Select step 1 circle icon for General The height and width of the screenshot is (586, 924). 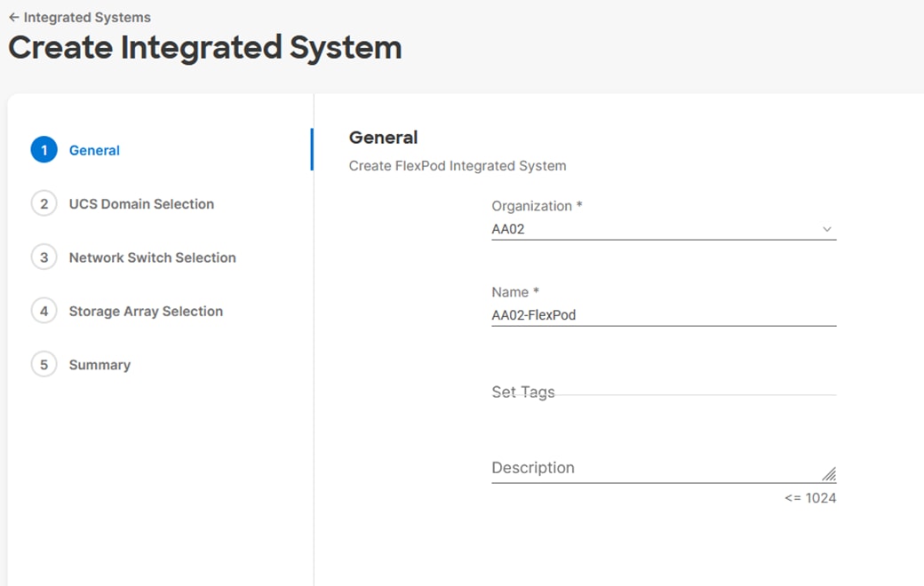[x=44, y=150]
